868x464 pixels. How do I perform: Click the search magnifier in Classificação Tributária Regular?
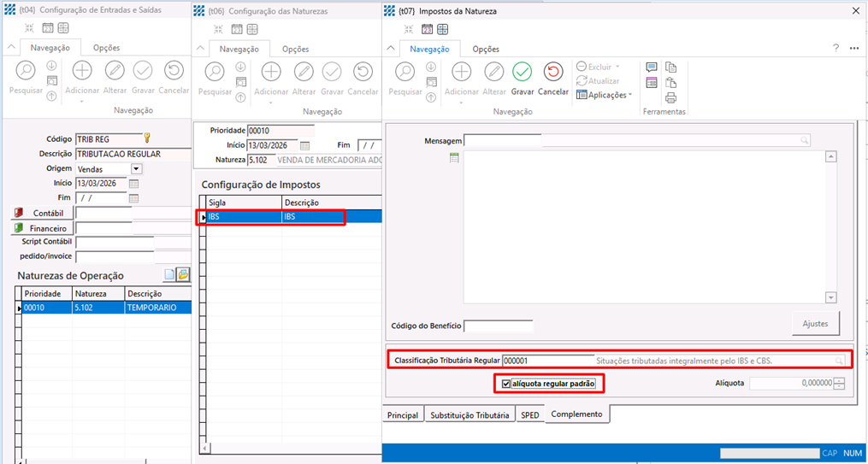(840, 361)
